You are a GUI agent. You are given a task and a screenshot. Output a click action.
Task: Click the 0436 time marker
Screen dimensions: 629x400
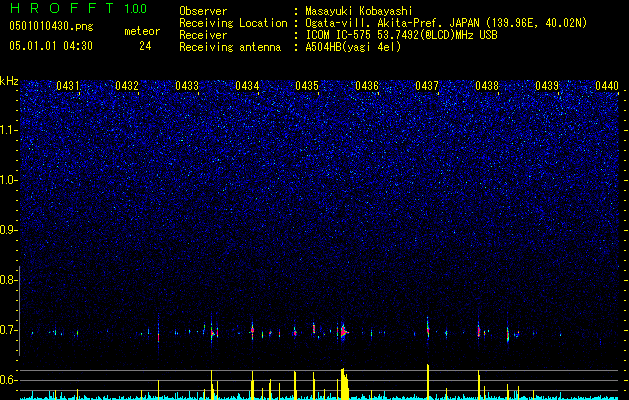click(367, 86)
